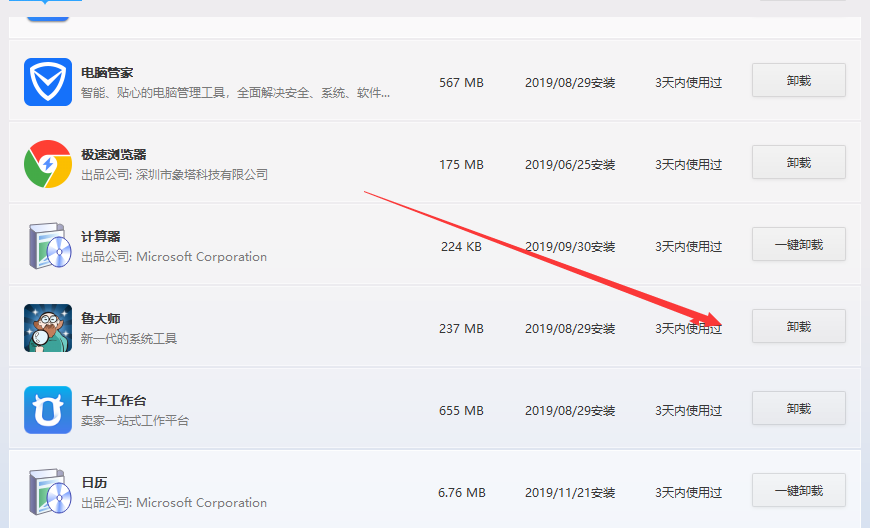Click the 日历 installer disc icon
The image size is (870, 528).
[50, 492]
